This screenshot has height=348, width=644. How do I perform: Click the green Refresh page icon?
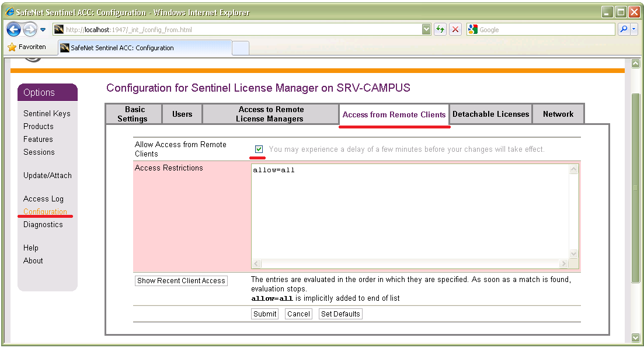[440, 30]
